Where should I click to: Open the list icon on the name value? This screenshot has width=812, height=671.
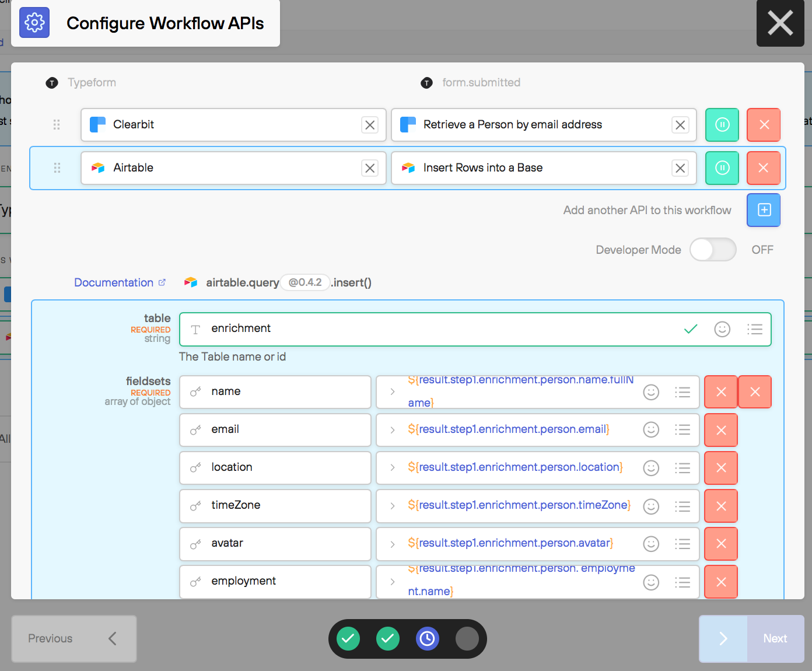[x=682, y=392]
